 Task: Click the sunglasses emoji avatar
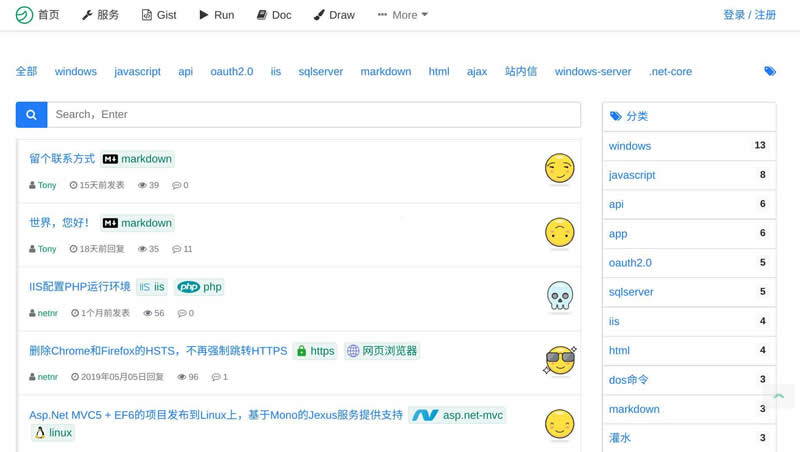[x=559, y=360]
